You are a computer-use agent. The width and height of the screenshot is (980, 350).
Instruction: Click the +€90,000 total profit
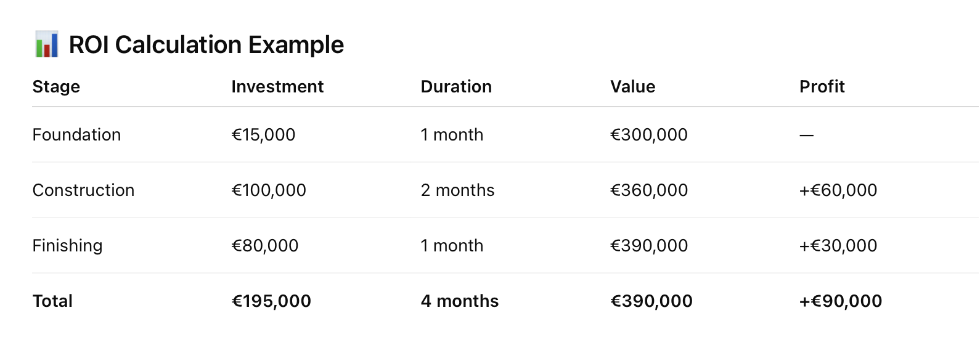tap(841, 301)
